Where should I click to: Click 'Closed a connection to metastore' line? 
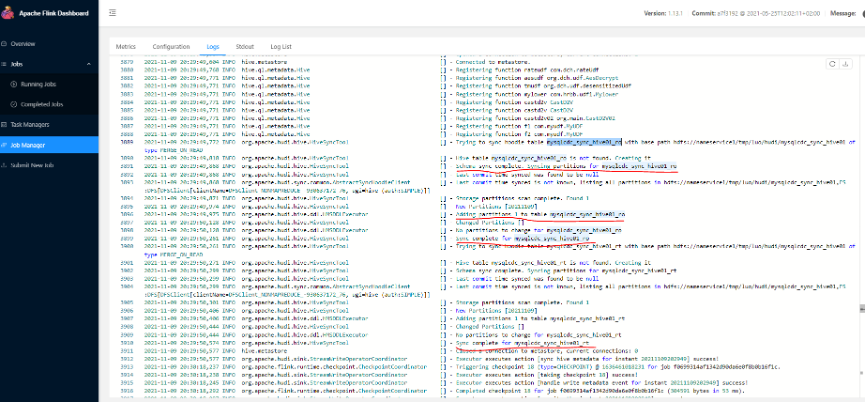click(x=545, y=351)
